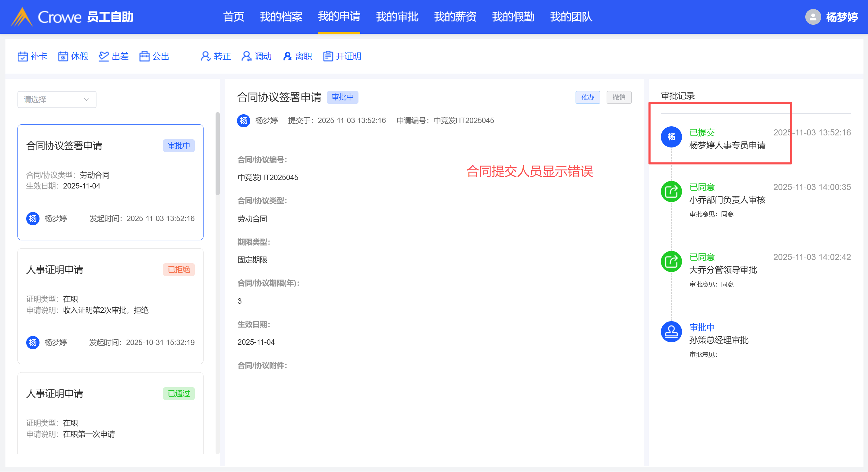Open the 我的薪资 tab
Image resolution: width=868 pixels, height=472 pixels.
[455, 17]
